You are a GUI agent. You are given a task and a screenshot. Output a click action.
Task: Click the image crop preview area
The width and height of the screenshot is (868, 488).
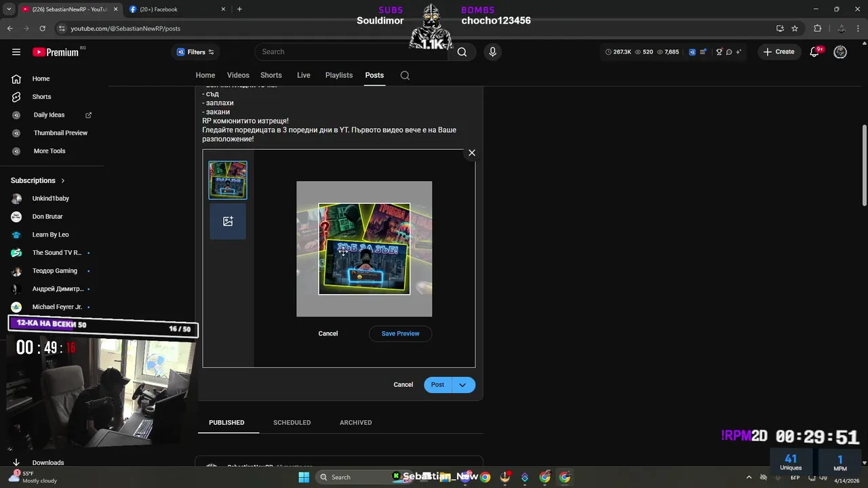(364, 249)
